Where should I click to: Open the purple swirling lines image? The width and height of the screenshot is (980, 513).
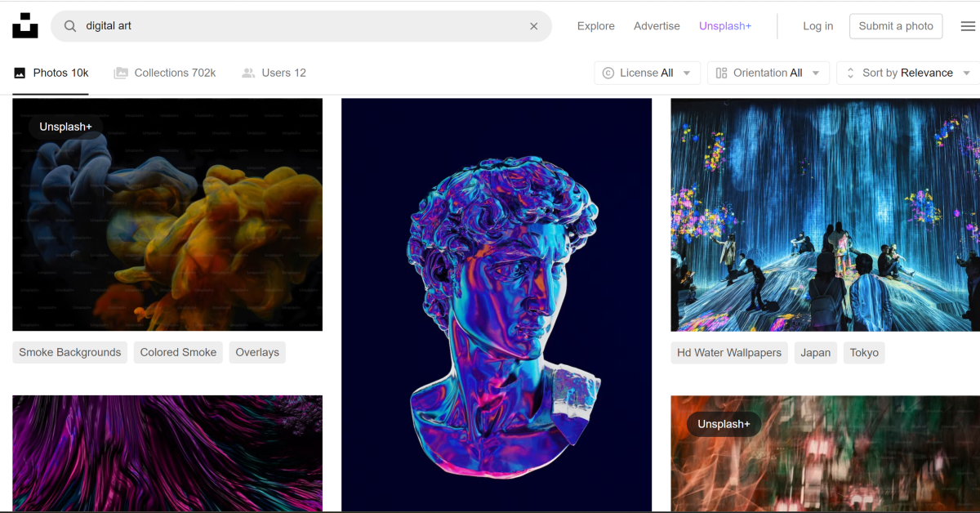(167, 454)
